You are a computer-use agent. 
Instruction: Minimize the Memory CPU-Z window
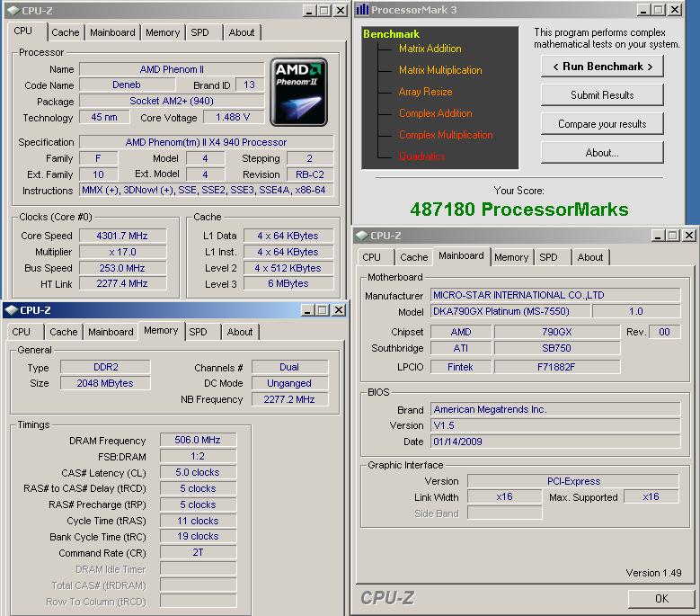coord(307,310)
